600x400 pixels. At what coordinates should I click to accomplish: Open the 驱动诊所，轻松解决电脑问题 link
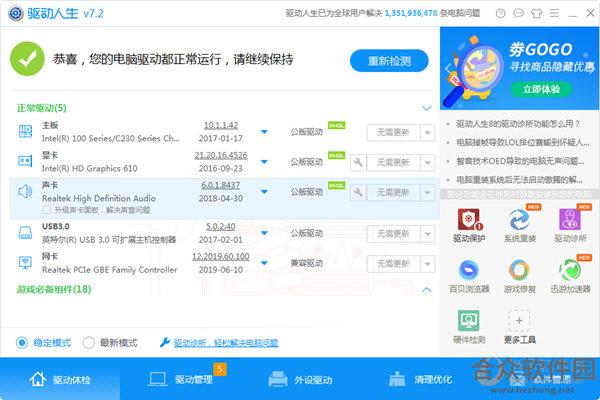(226, 343)
